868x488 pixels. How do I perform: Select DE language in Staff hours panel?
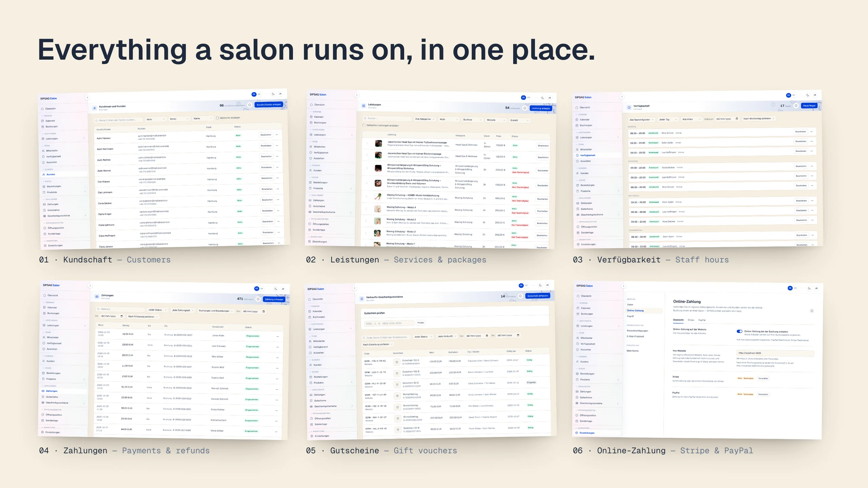[789, 95]
